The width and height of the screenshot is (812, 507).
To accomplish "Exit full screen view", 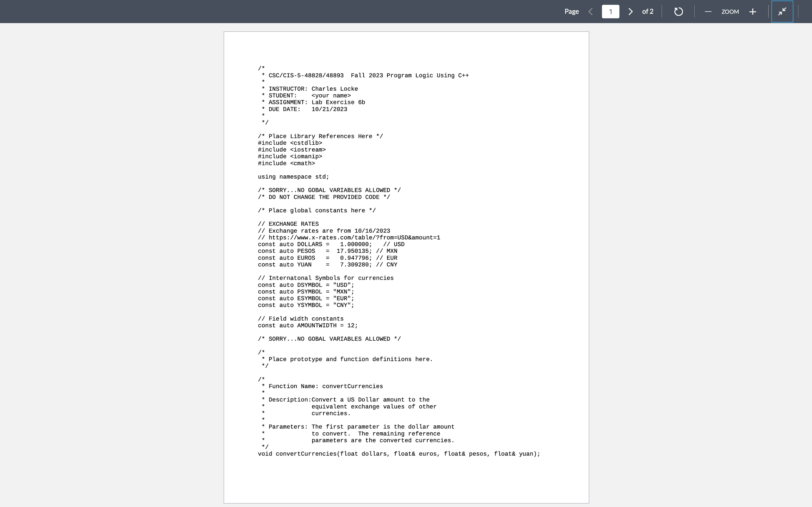I will [782, 11].
